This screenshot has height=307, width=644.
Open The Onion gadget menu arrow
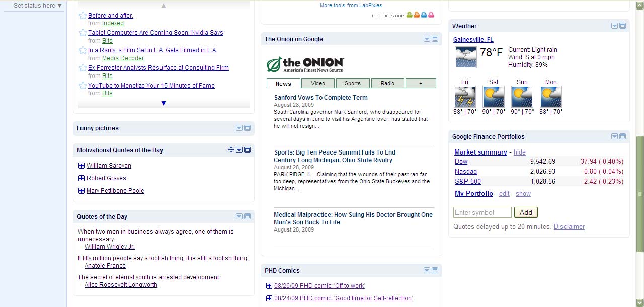pyautogui.click(x=427, y=39)
